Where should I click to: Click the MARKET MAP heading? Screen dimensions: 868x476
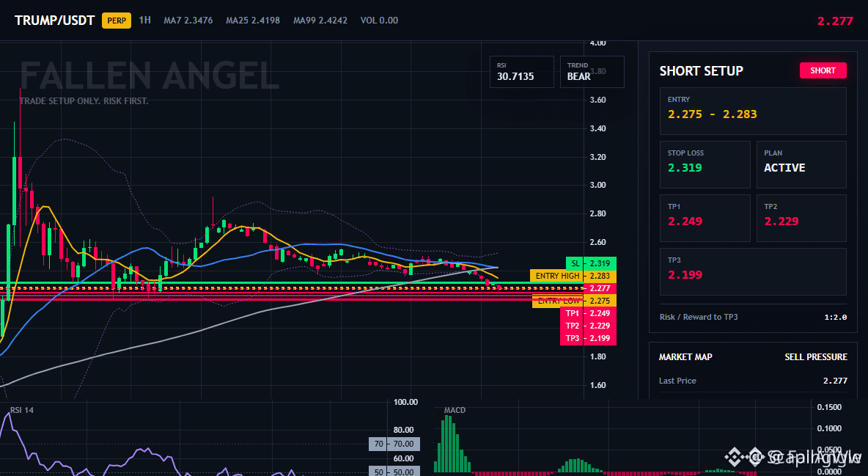click(x=685, y=357)
